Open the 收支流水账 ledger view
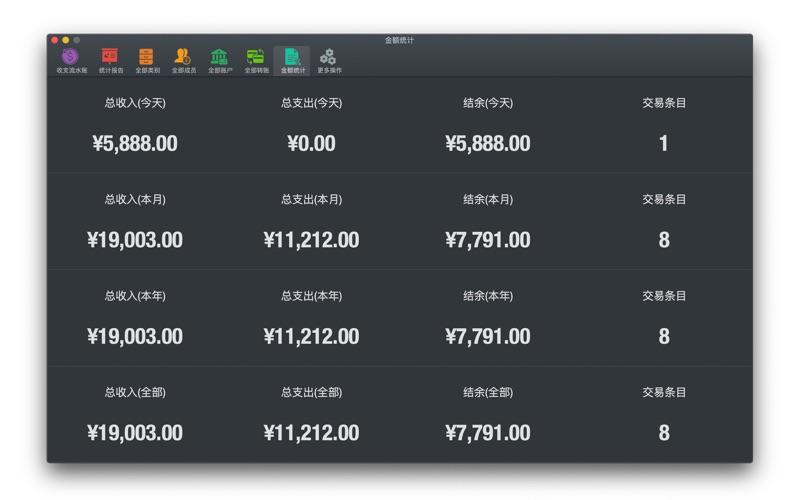 point(71,61)
